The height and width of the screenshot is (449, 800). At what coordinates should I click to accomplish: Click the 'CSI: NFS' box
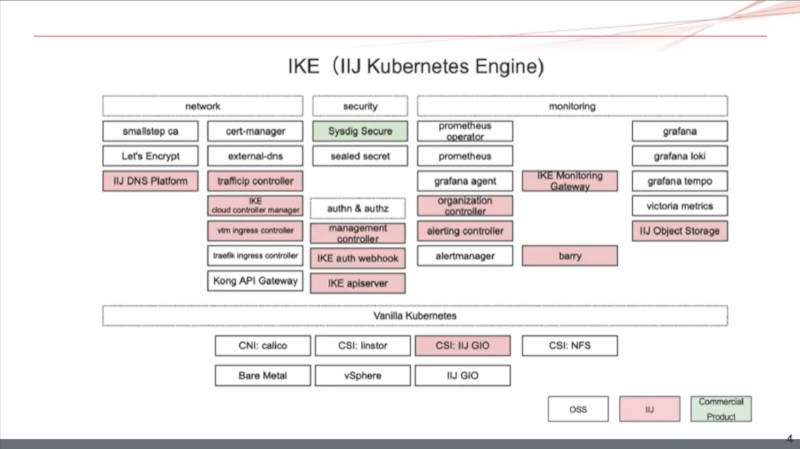pos(570,345)
